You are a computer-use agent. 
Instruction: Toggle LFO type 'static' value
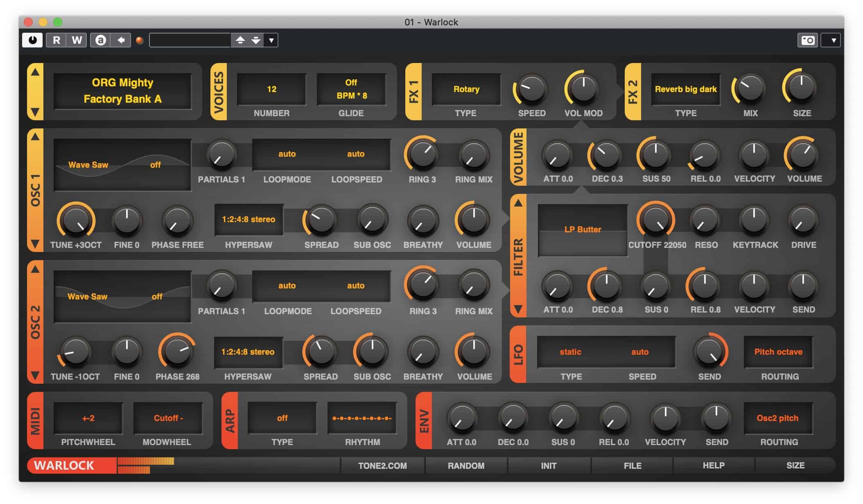pyautogui.click(x=570, y=352)
